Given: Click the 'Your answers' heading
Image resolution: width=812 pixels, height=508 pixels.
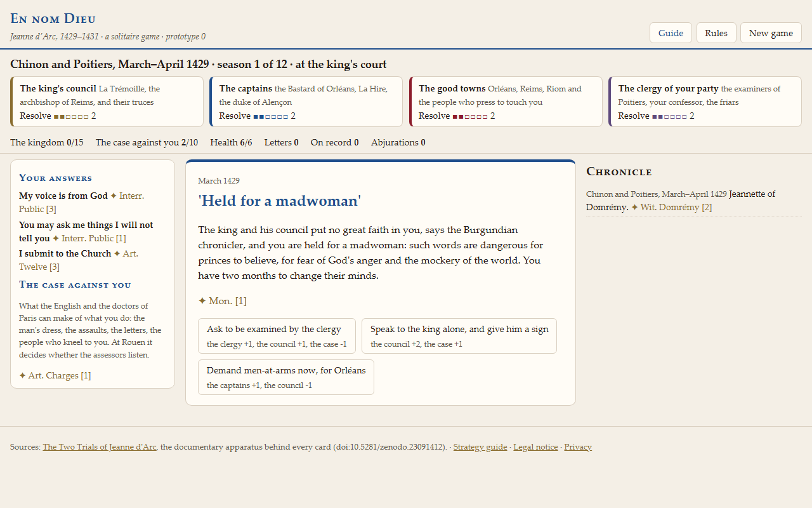Looking at the screenshot, I should click(x=55, y=178).
